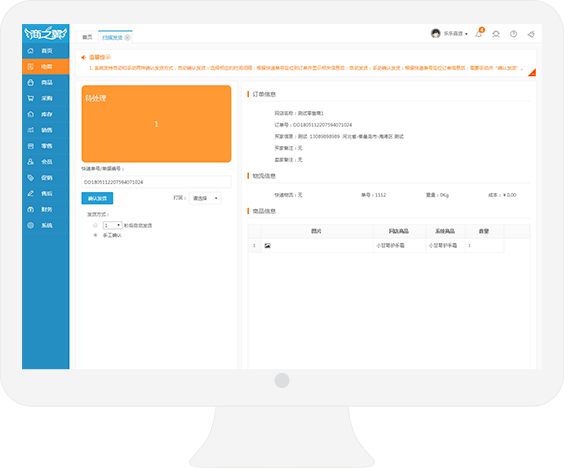
Task: Select the 手工确认 manual confirm radio
Action: tap(95, 235)
